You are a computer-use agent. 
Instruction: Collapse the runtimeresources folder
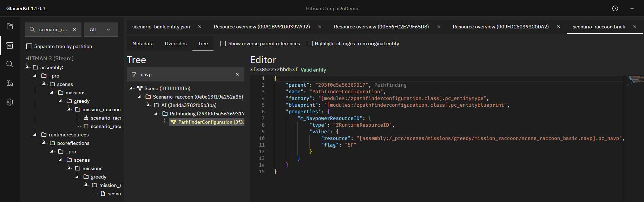[x=35, y=135]
